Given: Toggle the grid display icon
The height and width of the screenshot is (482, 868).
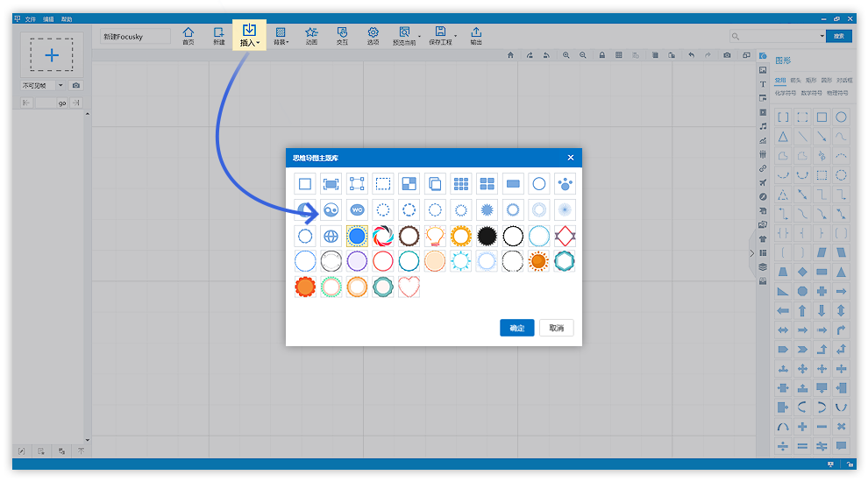Looking at the screenshot, I should point(619,55).
